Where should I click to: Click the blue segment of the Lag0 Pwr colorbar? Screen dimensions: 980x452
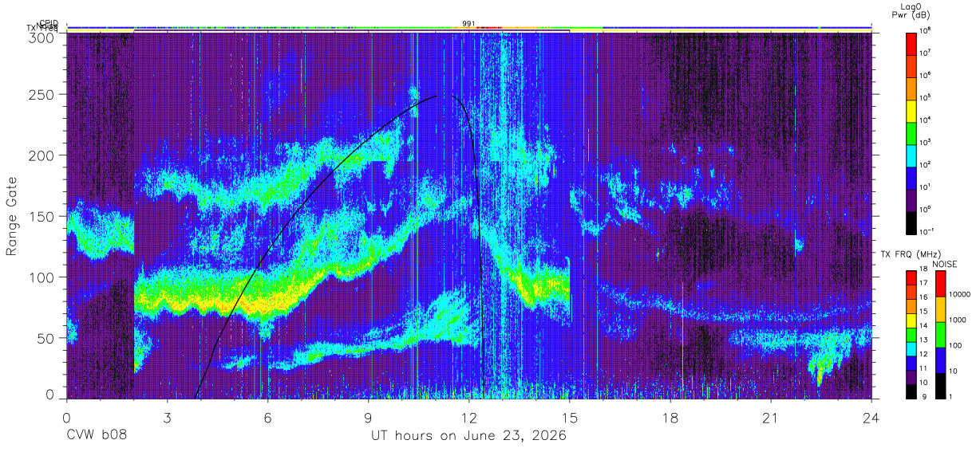[911, 178]
